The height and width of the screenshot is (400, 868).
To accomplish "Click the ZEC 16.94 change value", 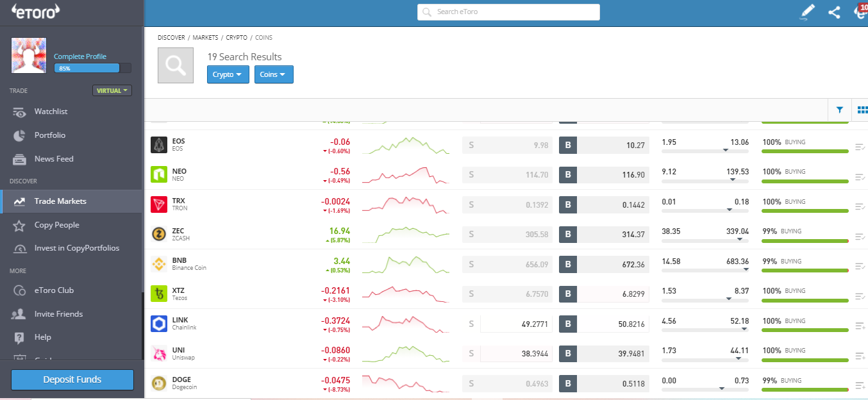I will coord(339,230).
